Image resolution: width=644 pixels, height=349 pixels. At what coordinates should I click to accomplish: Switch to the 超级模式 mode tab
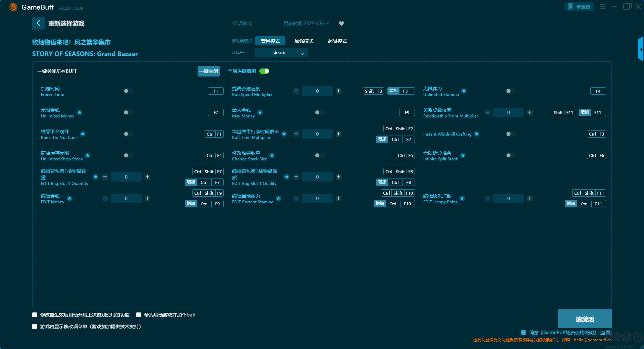[337, 41]
